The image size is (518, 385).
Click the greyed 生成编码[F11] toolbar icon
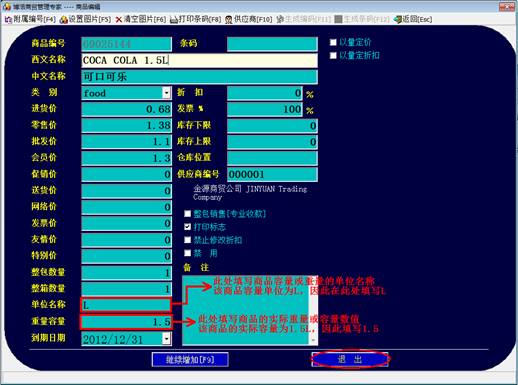point(280,20)
